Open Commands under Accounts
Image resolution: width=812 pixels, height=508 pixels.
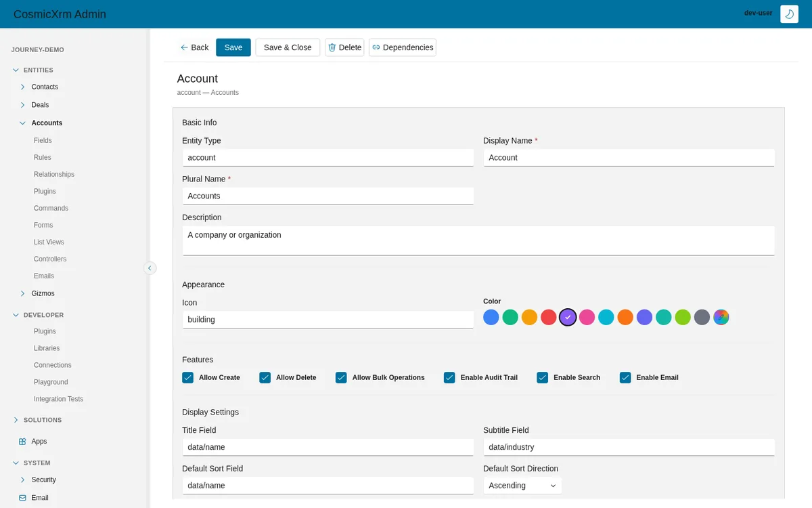[x=51, y=208]
